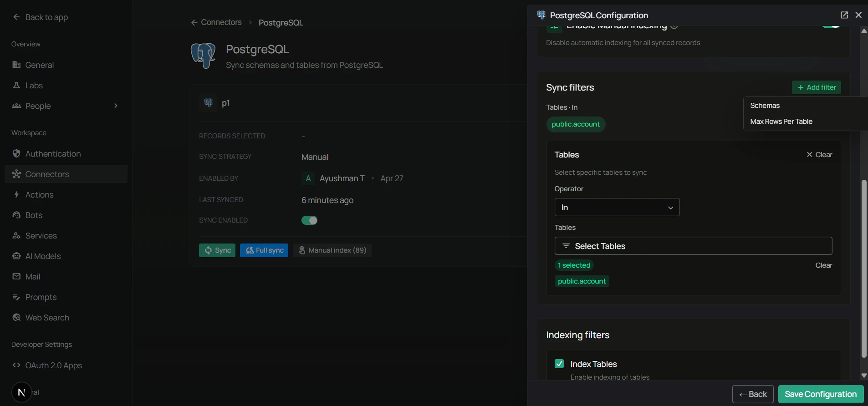Click the public.account chip under Tables · In
Viewport: 868px width, 406px height.
point(576,124)
